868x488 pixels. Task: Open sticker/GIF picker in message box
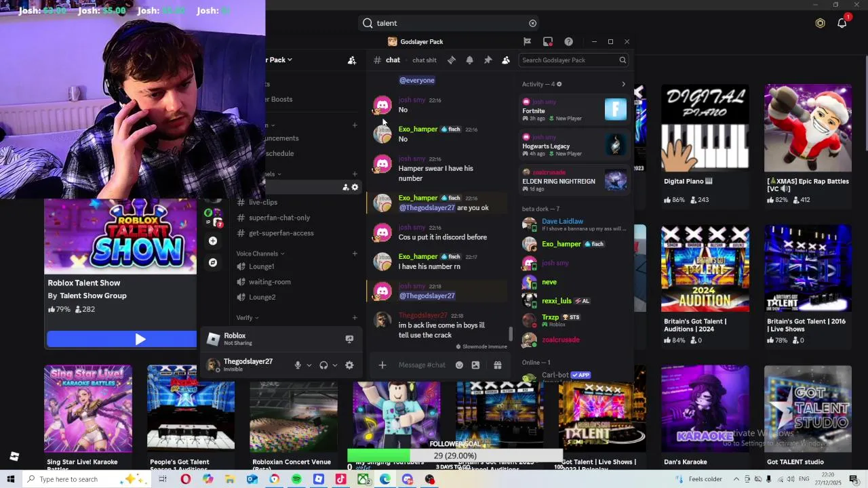pyautogui.click(x=475, y=365)
